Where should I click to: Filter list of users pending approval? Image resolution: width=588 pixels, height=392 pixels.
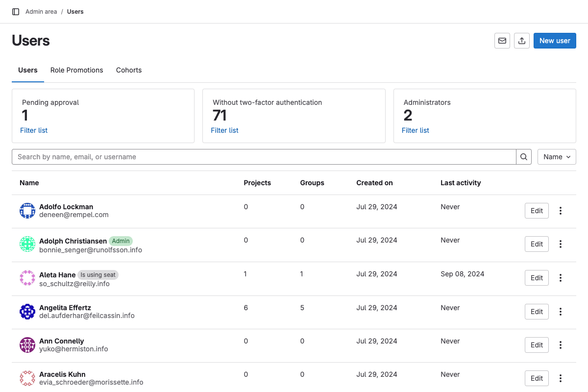pos(34,130)
